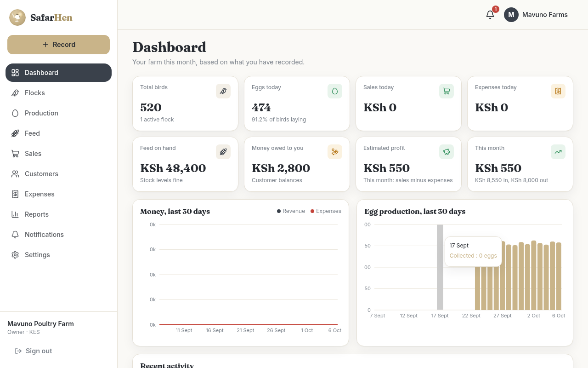This screenshot has height=368, width=588.
Task: Click the 91.2% of birds laying text
Action: 279,120
